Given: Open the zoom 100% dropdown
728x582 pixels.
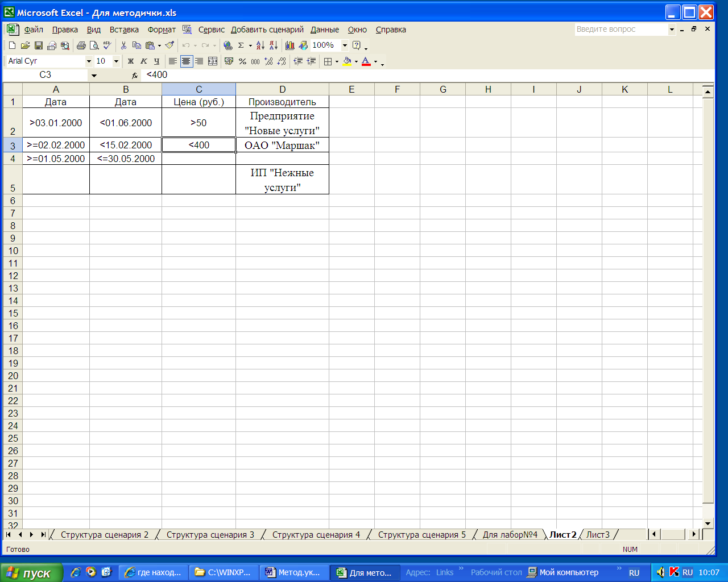Looking at the screenshot, I should coord(345,45).
